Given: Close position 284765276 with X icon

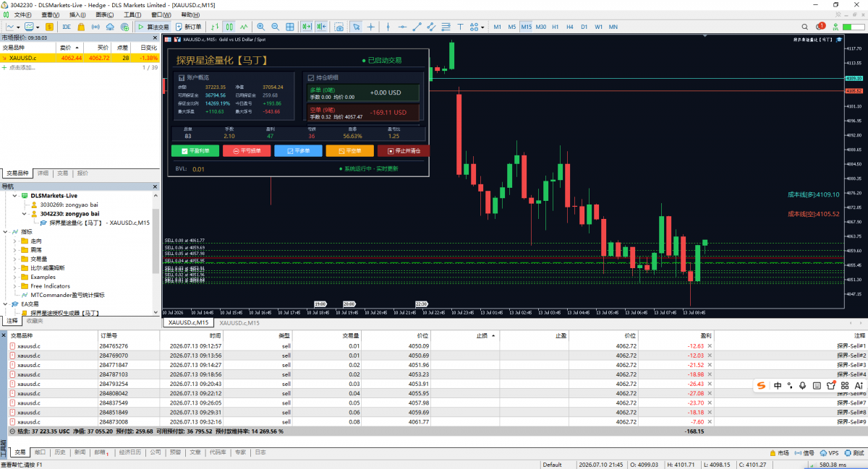Looking at the screenshot, I should pyautogui.click(x=710, y=346).
